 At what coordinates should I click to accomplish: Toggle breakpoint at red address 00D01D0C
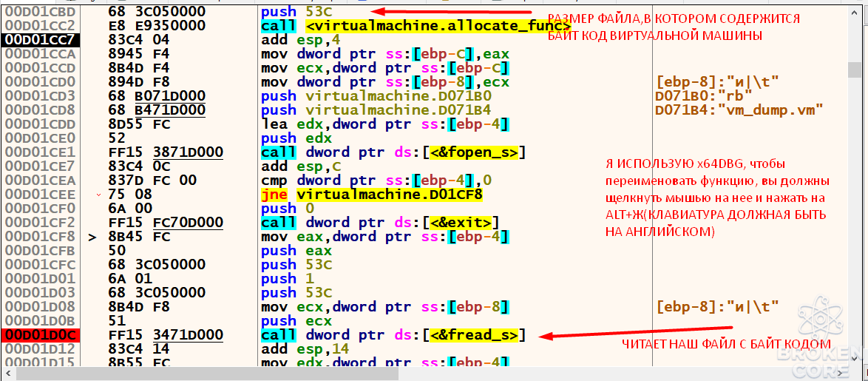pos(41,335)
